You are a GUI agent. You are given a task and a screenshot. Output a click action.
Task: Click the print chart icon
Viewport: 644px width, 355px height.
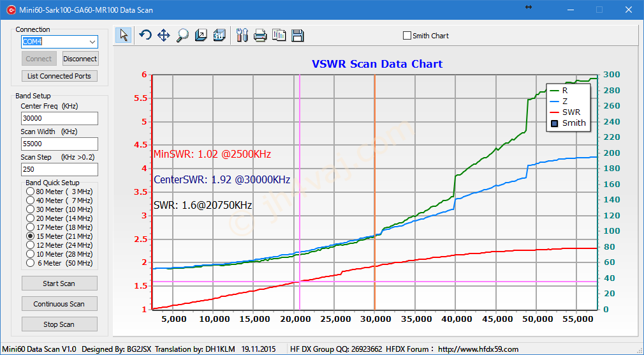[260, 35]
